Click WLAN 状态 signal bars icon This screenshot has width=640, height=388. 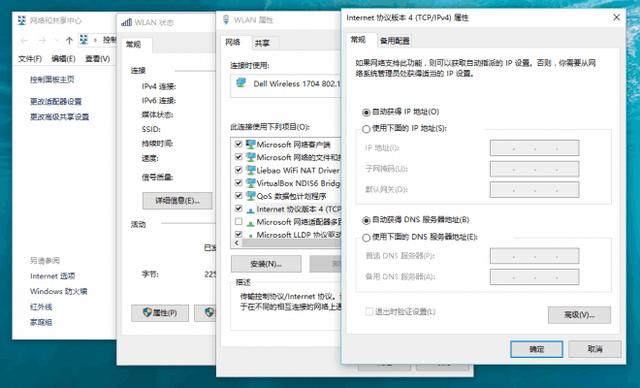tap(127, 22)
